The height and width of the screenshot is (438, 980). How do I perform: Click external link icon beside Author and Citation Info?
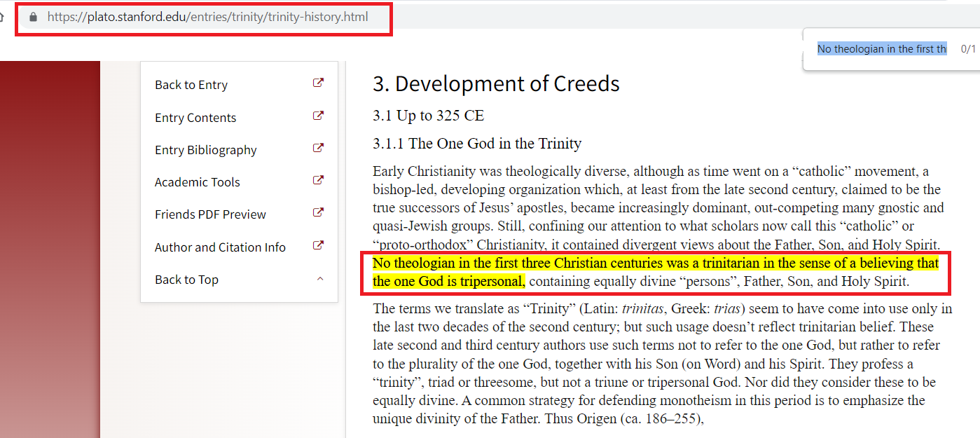(319, 245)
